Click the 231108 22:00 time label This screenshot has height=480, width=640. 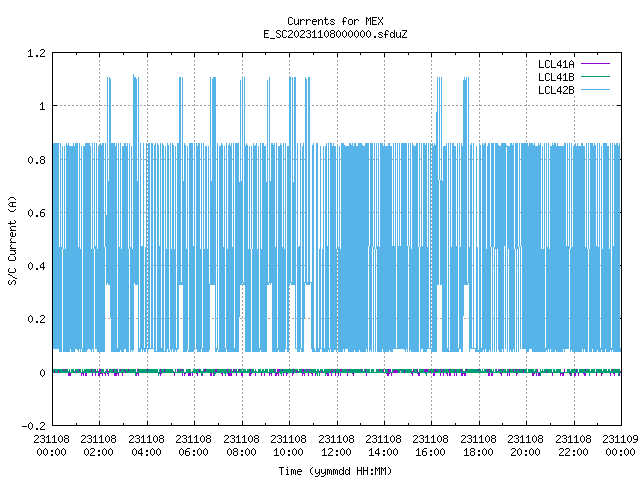pyautogui.click(x=573, y=446)
